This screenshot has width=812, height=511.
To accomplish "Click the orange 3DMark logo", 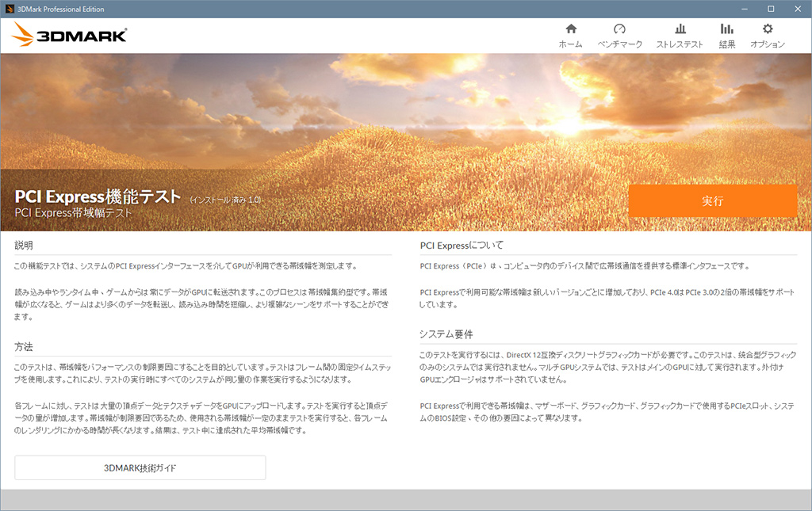I will point(70,35).
